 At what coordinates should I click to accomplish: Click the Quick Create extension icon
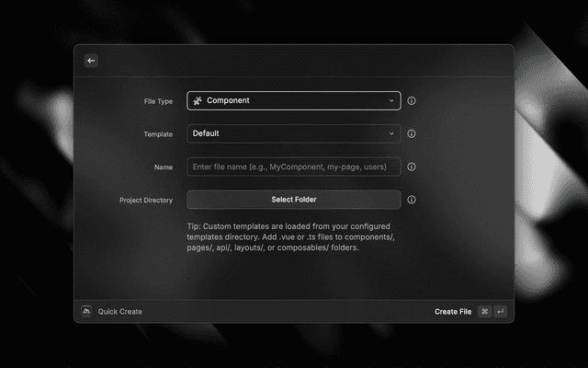tap(86, 312)
